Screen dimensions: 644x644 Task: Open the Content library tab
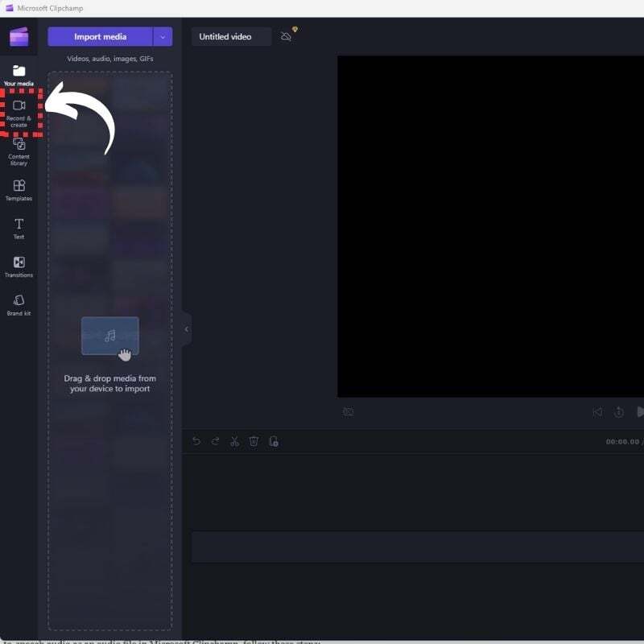pos(19,151)
